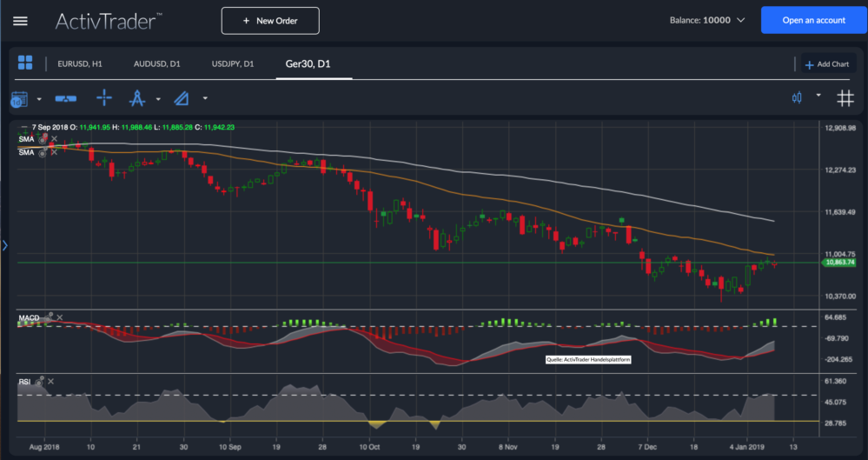The image size is (868, 460).
Task: Click the Open an account button
Action: tap(814, 21)
